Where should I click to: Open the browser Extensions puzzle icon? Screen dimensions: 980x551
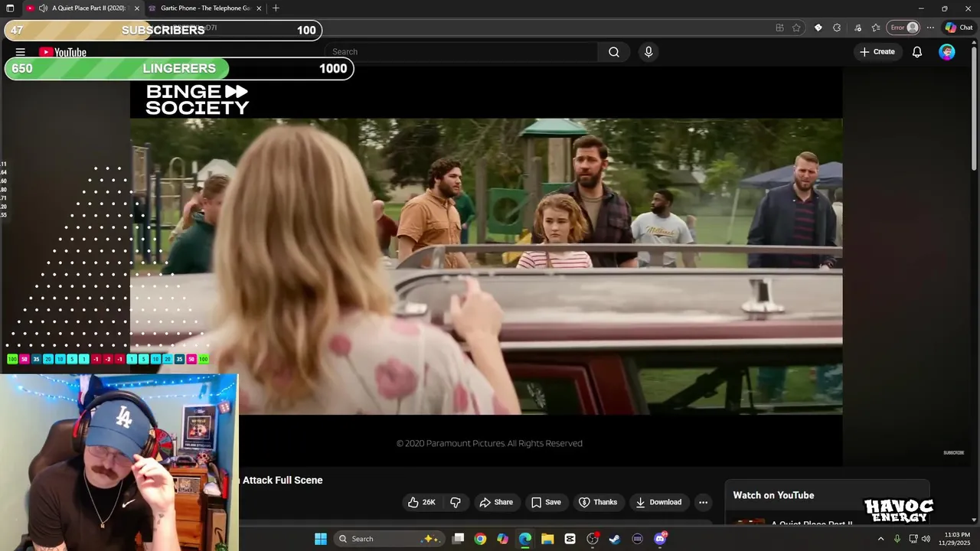tap(837, 28)
